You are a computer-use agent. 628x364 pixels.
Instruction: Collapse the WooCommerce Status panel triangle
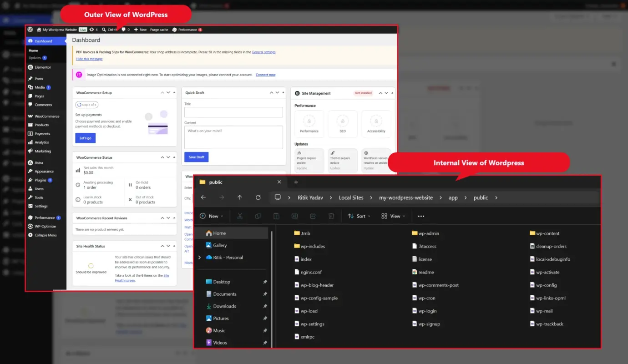174,157
